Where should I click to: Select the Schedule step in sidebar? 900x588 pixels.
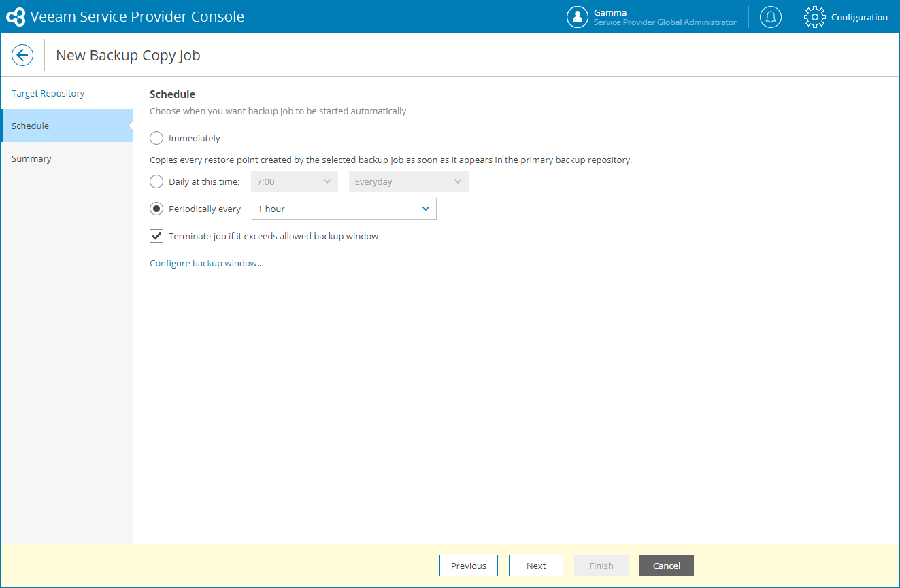click(67, 126)
